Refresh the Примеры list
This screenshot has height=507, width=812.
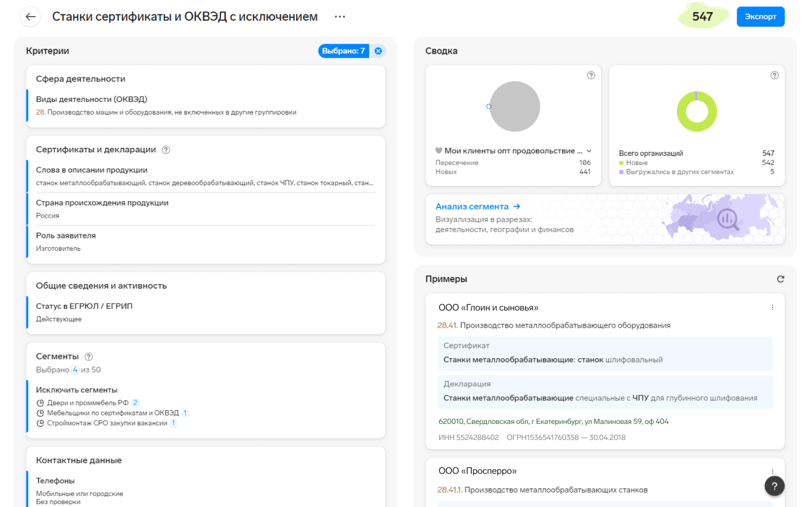pyautogui.click(x=781, y=279)
